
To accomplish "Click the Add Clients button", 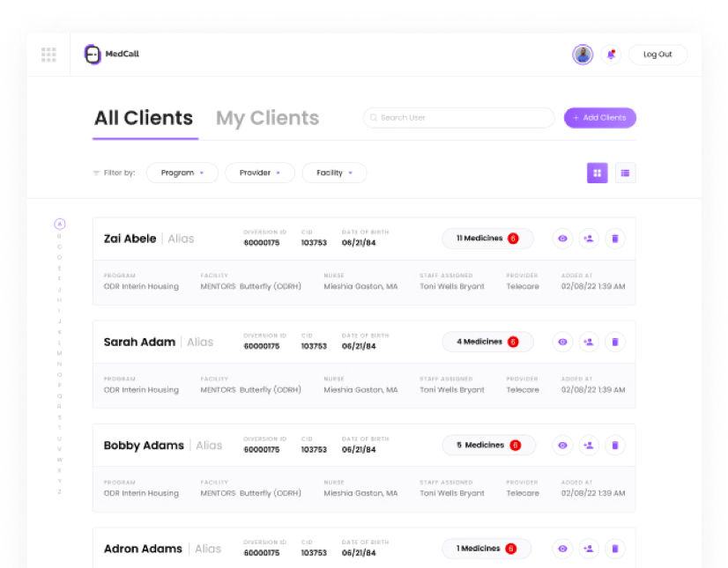I will pyautogui.click(x=599, y=118).
